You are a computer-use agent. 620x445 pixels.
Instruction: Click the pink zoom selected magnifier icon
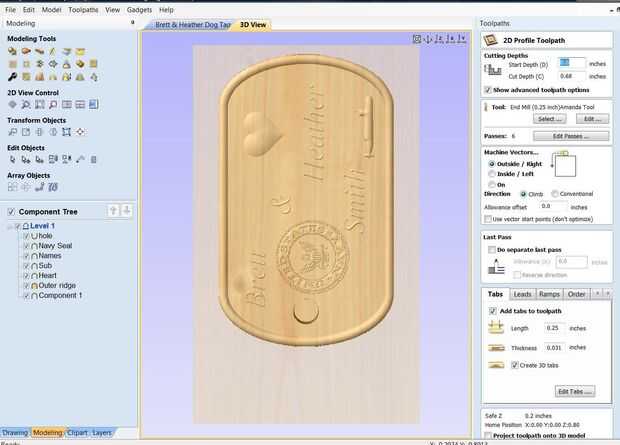(53, 104)
